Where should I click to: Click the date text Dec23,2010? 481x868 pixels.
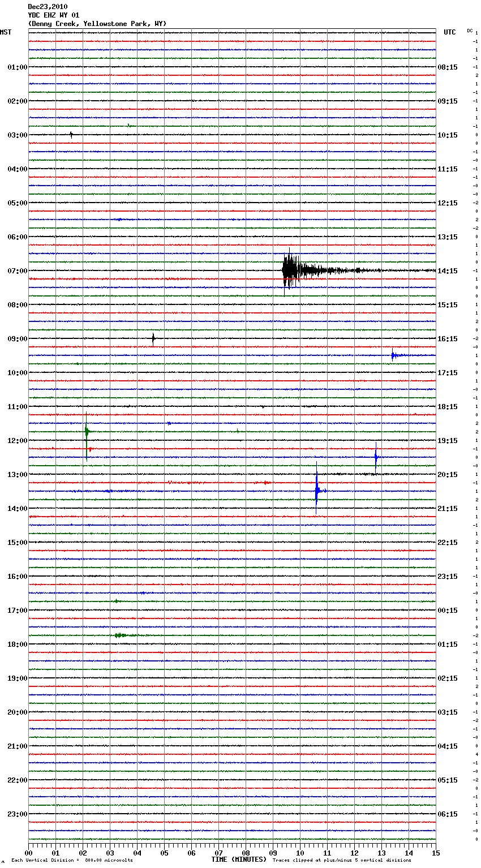pyautogui.click(x=48, y=7)
